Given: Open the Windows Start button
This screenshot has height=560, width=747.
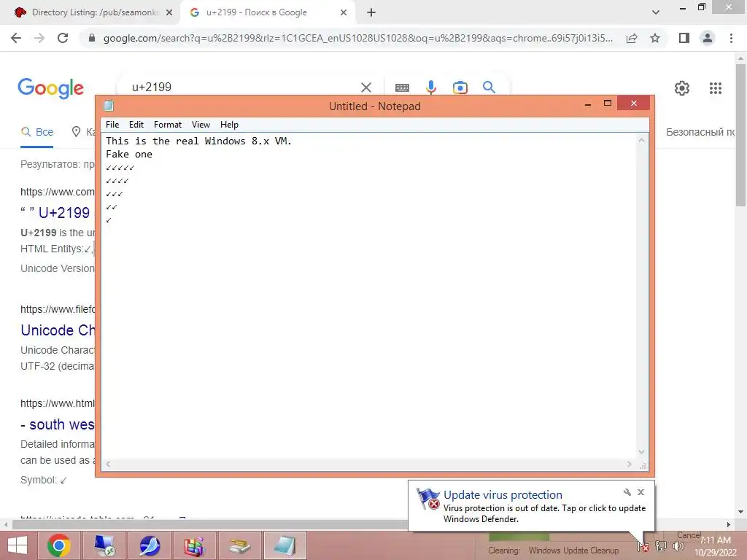Looking at the screenshot, I should tap(18, 545).
